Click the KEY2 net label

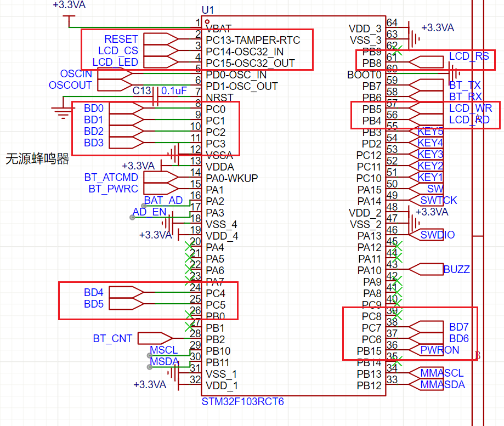tap(431, 166)
